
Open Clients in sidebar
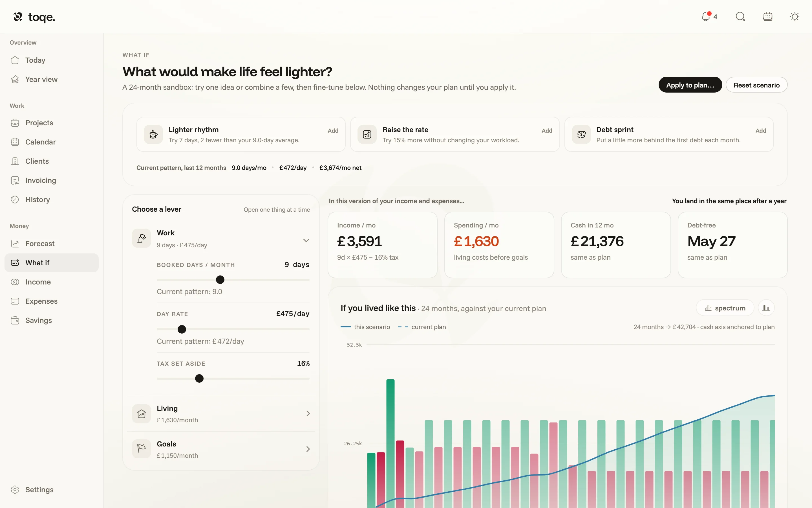51,161
